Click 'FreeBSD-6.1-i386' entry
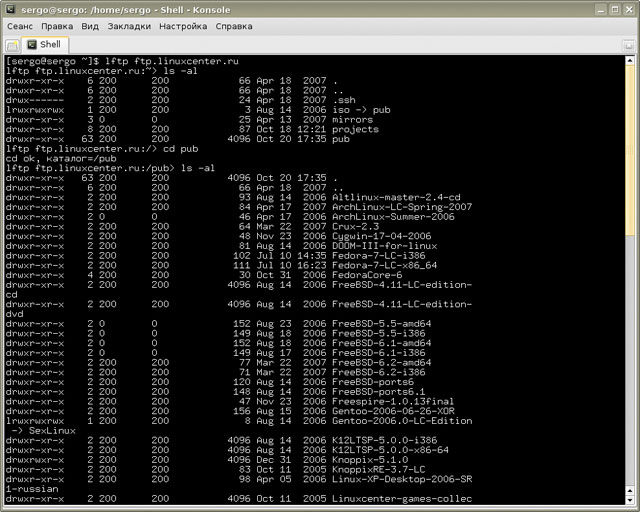The height and width of the screenshot is (512, 640). [379, 353]
